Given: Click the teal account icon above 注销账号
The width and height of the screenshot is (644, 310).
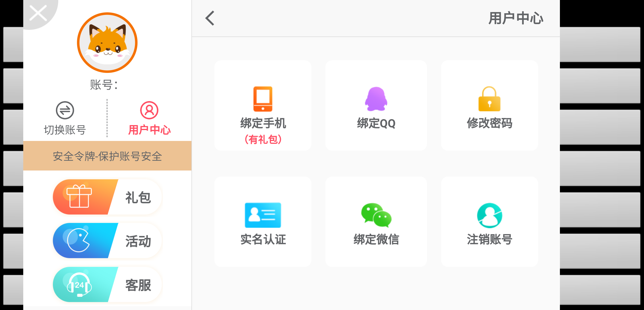Looking at the screenshot, I should pyautogui.click(x=489, y=215).
